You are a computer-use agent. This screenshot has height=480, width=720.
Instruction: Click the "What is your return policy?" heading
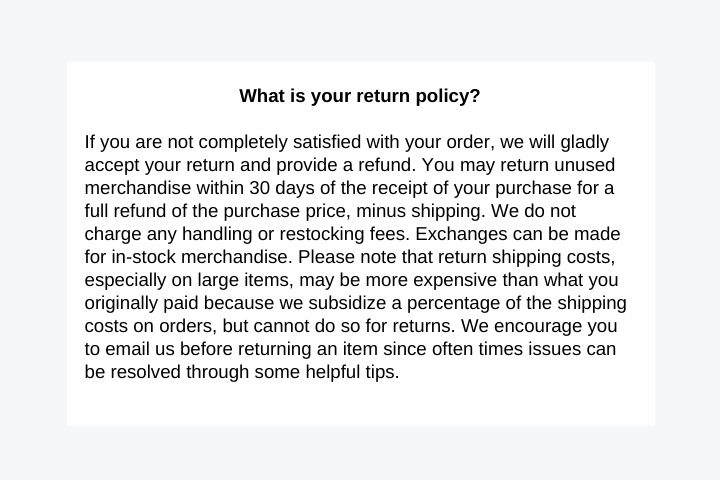[360, 96]
